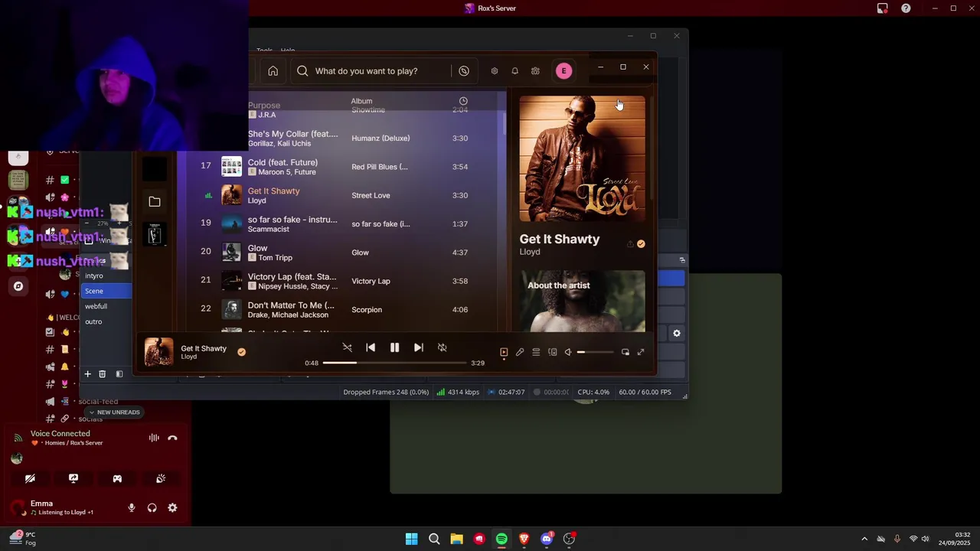The image size is (980, 551).
Task: Click the now-playing thumbnail in player bar
Action: 159,352
